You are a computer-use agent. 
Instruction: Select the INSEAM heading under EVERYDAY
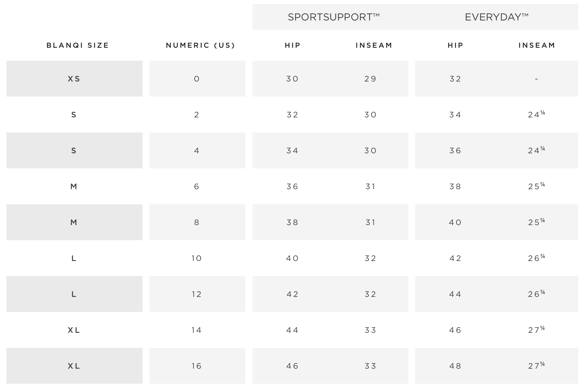[x=537, y=45]
